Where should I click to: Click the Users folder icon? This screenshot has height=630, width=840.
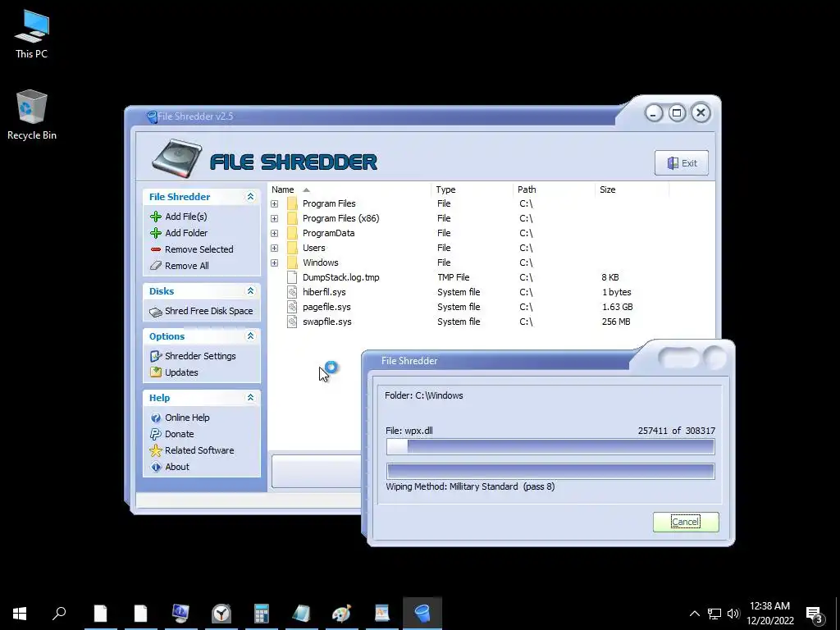coord(292,248)
